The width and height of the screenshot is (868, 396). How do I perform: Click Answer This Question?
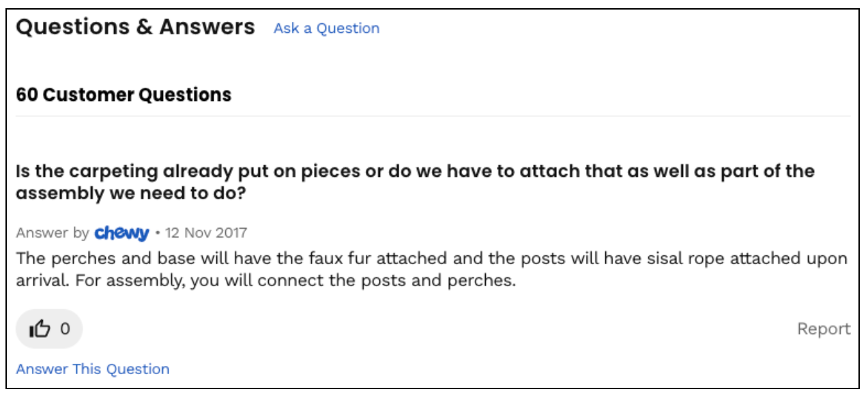(93, 369)
